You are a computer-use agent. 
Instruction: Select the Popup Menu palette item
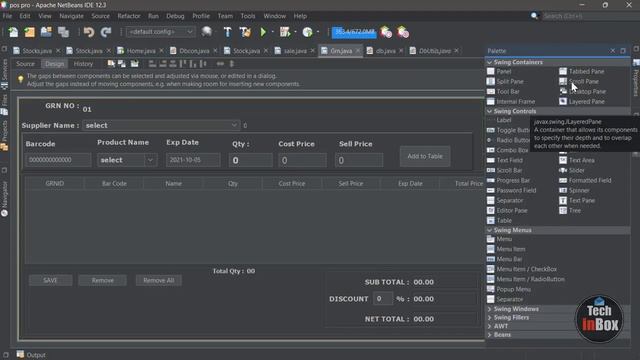click(x=509, y=289)
